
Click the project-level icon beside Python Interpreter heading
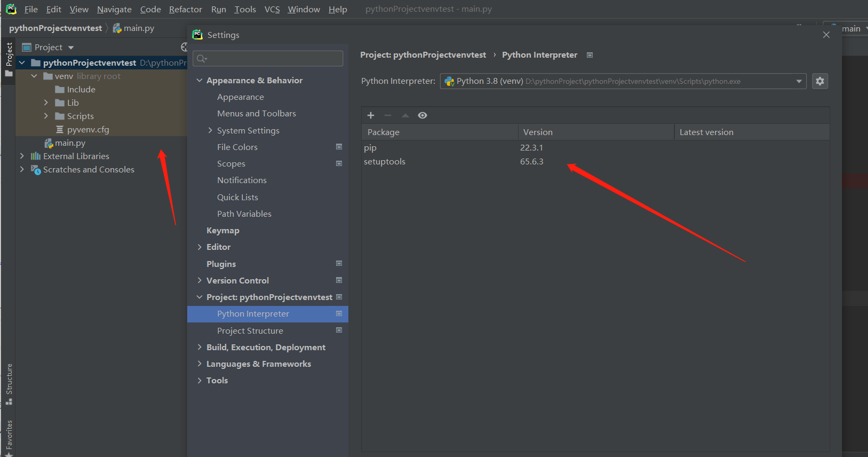click(590, 55)
